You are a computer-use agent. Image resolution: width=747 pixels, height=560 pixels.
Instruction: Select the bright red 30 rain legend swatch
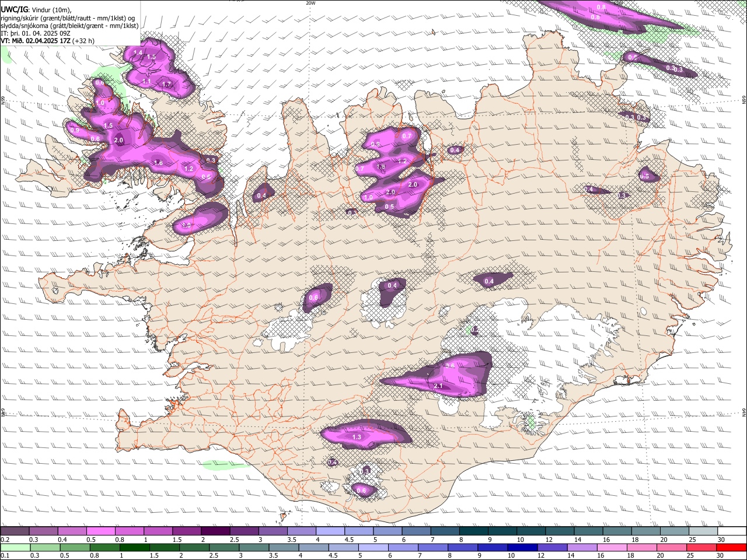point(731,547)
